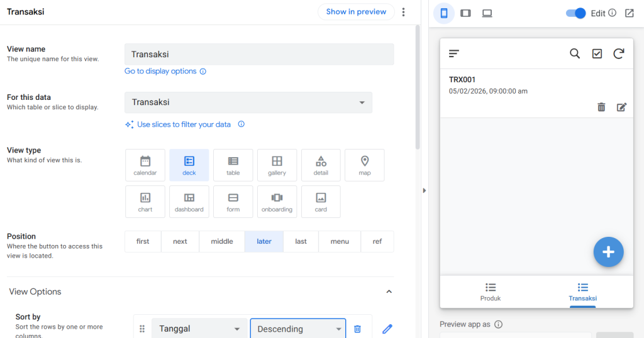Click the Show in preview button
Screen dimensions: 644x338
pyautogui.click(x=356, y=12)
